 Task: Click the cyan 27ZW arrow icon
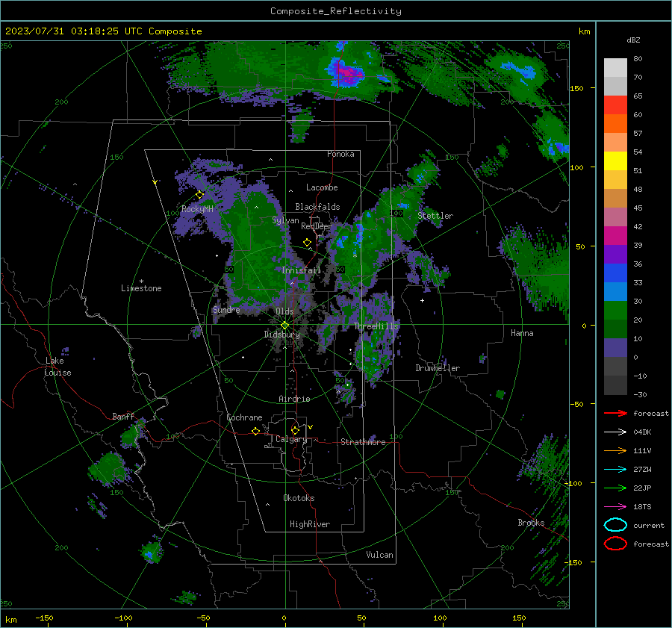pos(615,470)
